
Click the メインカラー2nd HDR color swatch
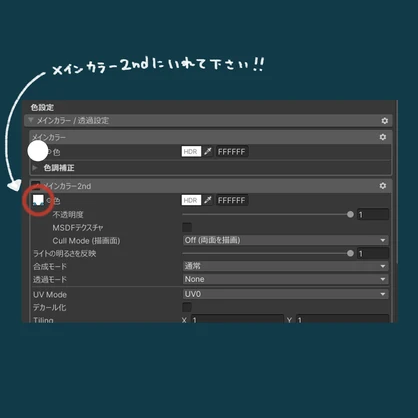[191, 200]
